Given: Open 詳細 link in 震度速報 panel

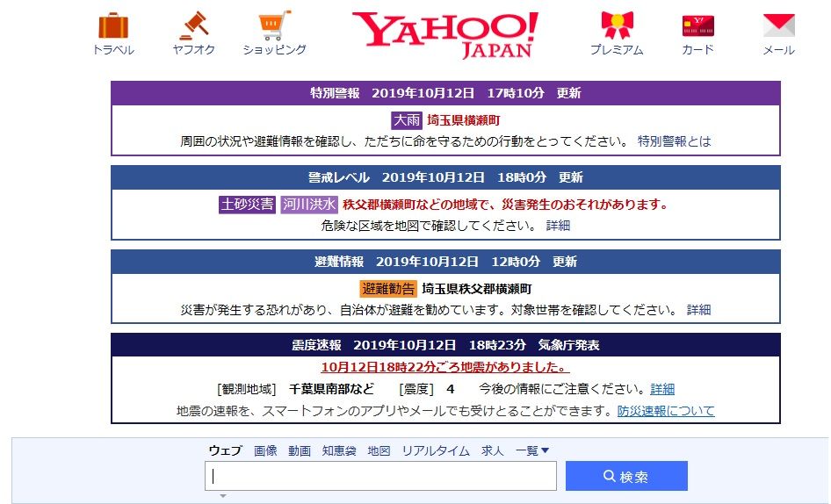Looking at the screenshot, I should pos(662,390).
